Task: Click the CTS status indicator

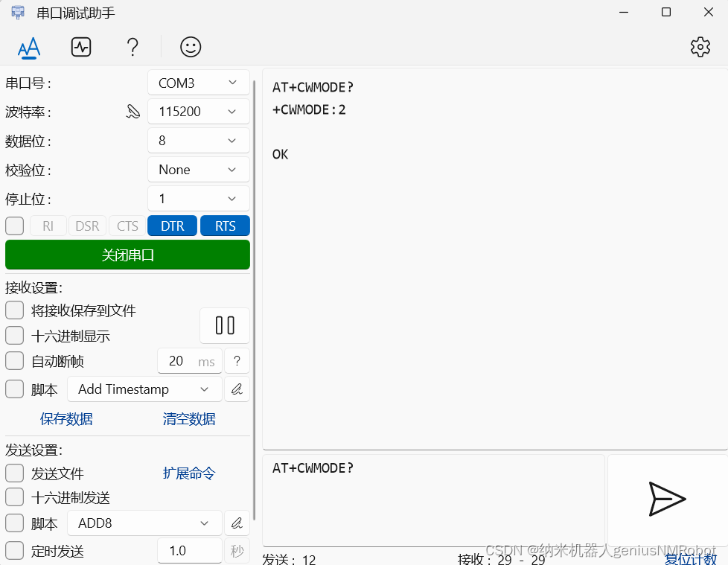Action: coord(127,226)
